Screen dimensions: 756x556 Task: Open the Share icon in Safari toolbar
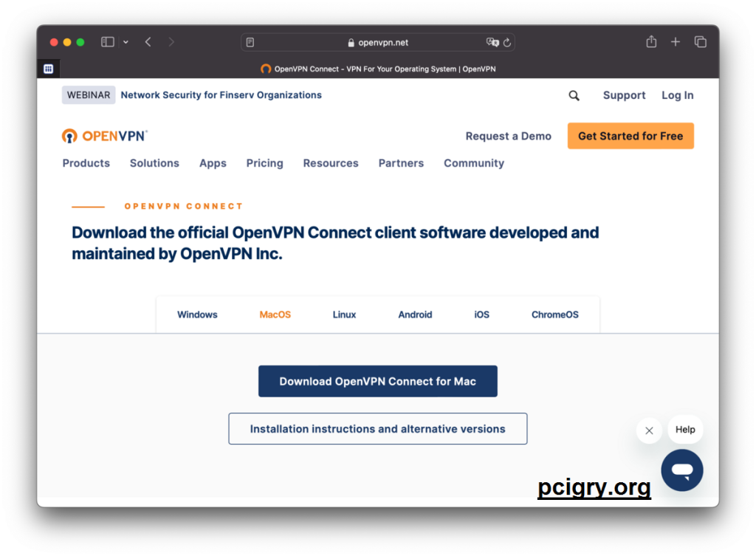651,41
